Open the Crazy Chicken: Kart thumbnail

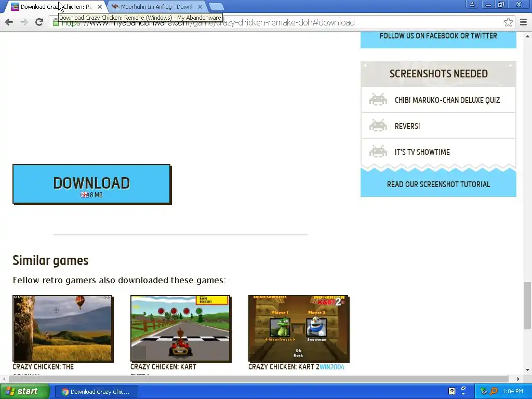[x=181, y=329]
